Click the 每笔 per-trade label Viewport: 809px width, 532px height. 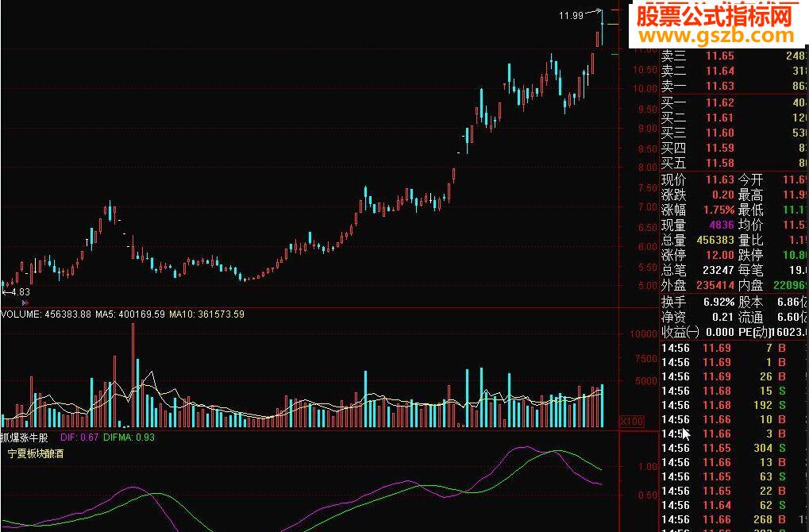pyautogui.click(x=750, y=270)
